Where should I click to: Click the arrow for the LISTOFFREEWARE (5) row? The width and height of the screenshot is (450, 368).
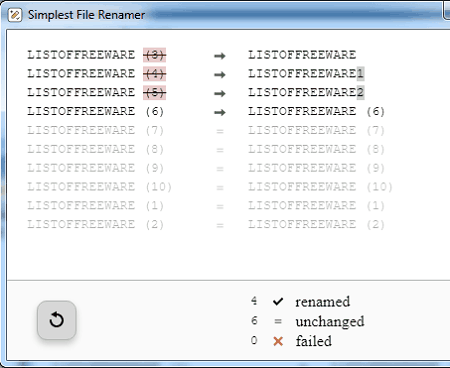pyautogui.click(x=220, y=93)
